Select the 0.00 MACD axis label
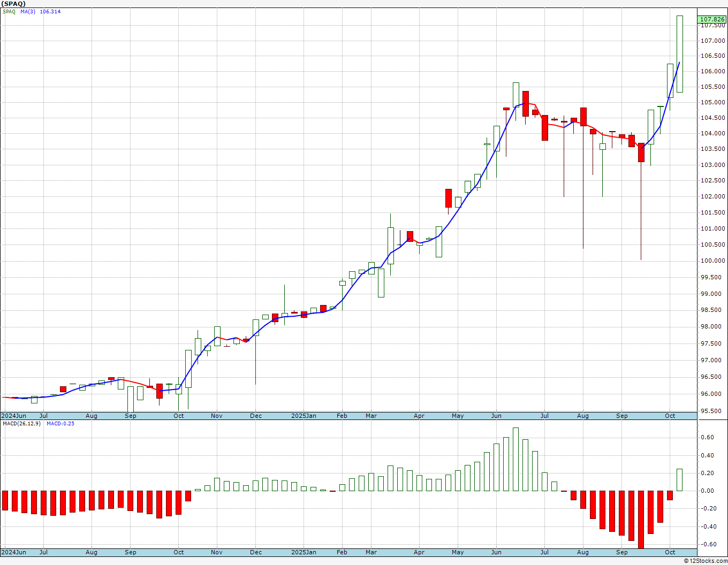 point(707,491)
